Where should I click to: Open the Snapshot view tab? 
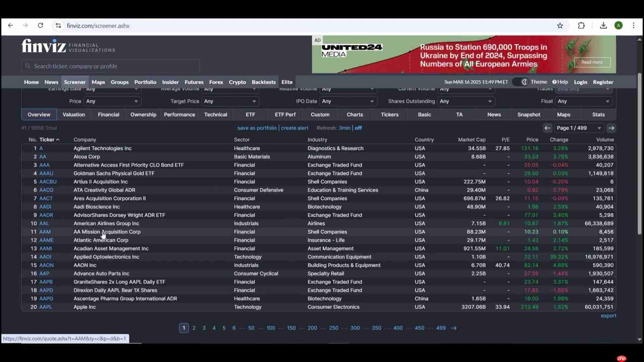tap(529, 115)
